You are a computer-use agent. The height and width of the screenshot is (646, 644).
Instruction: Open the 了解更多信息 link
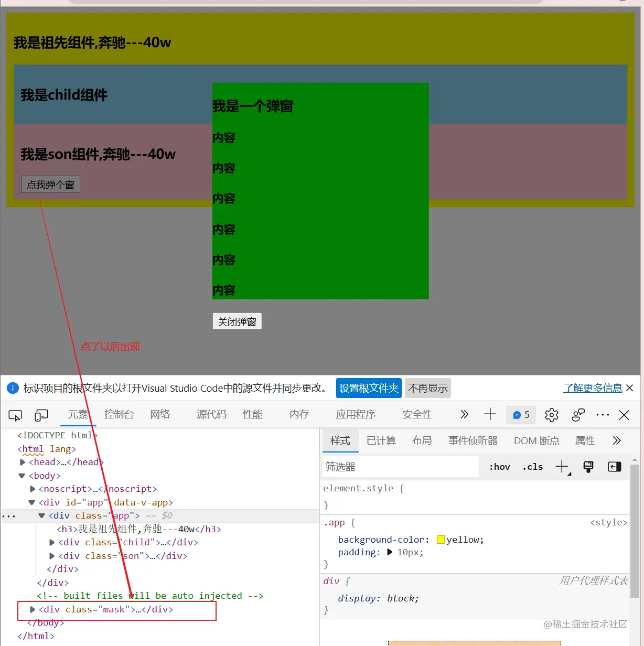click(593, 388)
